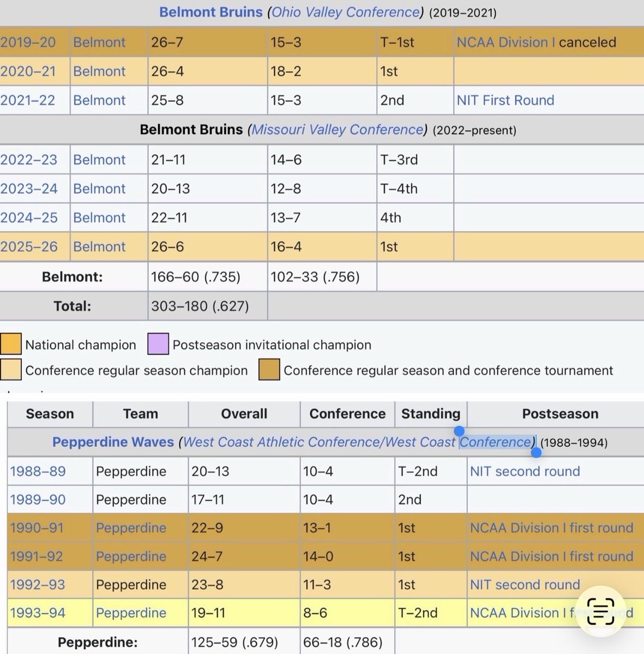Open the 2024–25 season link

[x=28, y=217]
